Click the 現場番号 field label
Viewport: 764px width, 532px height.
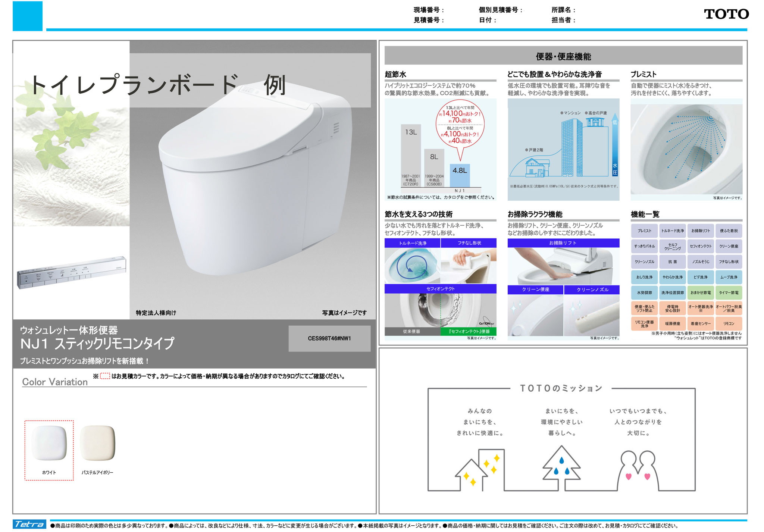[x=429, y=10]
